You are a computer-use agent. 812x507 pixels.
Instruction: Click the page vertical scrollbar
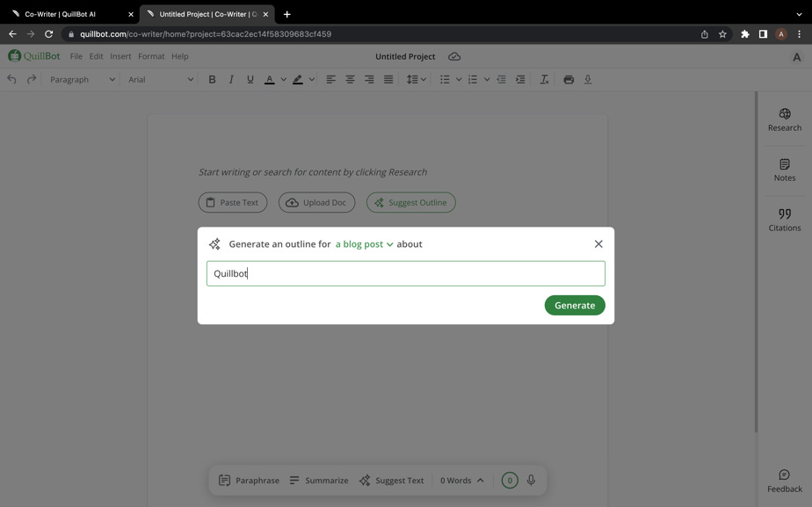click(x=756, y=262)
